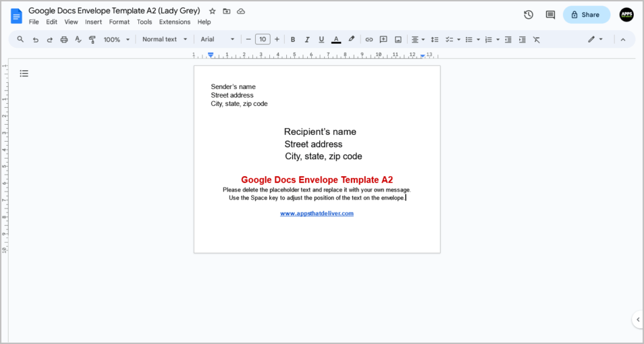
Task: Activate the paint format tool
Action: click(92, 40)
